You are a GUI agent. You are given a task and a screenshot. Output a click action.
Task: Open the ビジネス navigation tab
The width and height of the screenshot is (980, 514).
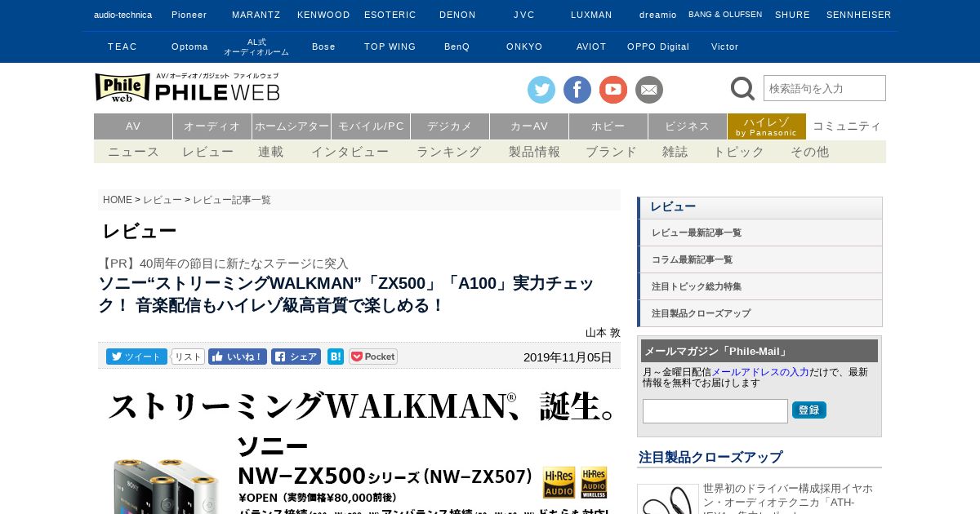688,126
